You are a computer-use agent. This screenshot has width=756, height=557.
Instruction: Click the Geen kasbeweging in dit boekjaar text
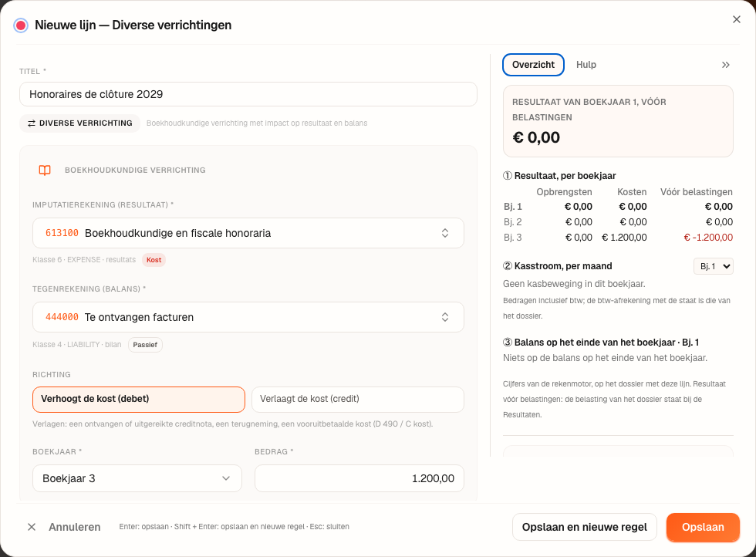574,284
